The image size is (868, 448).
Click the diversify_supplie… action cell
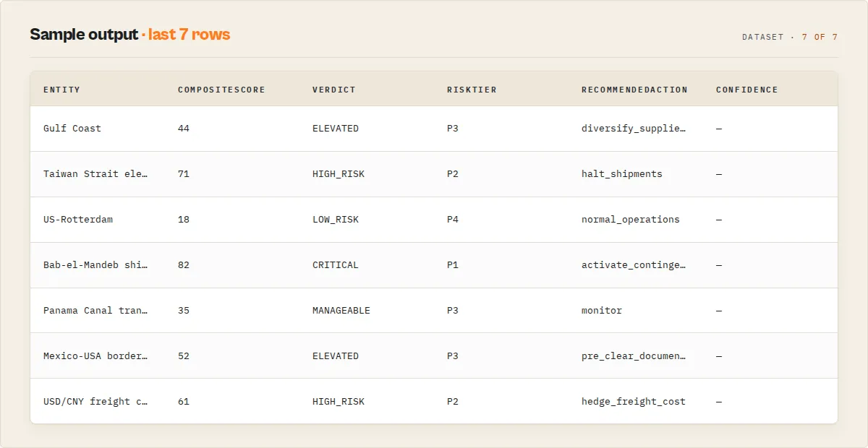click(634, 129)
